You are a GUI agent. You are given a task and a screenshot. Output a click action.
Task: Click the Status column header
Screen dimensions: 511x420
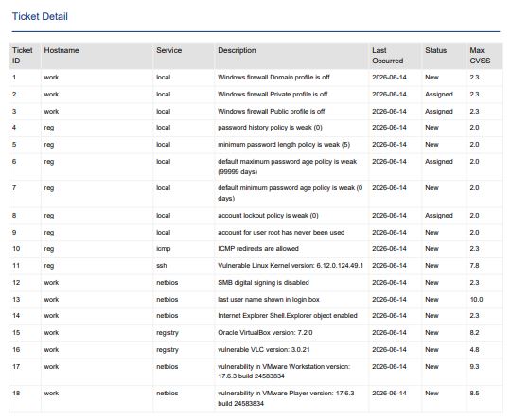click(x=435, y=50)
